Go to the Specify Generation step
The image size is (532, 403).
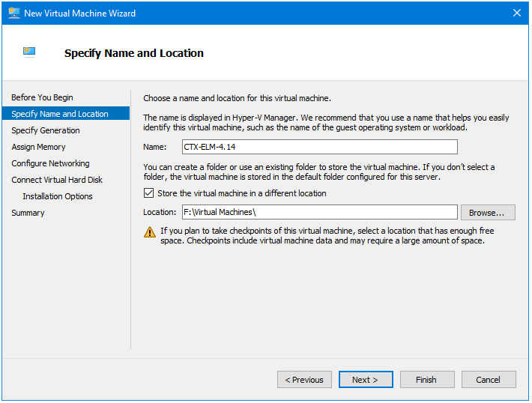coord(46,130)
